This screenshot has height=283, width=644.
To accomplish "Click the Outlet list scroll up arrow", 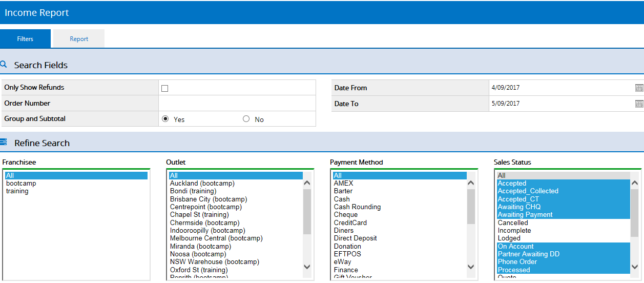I will tap(307, 183).
